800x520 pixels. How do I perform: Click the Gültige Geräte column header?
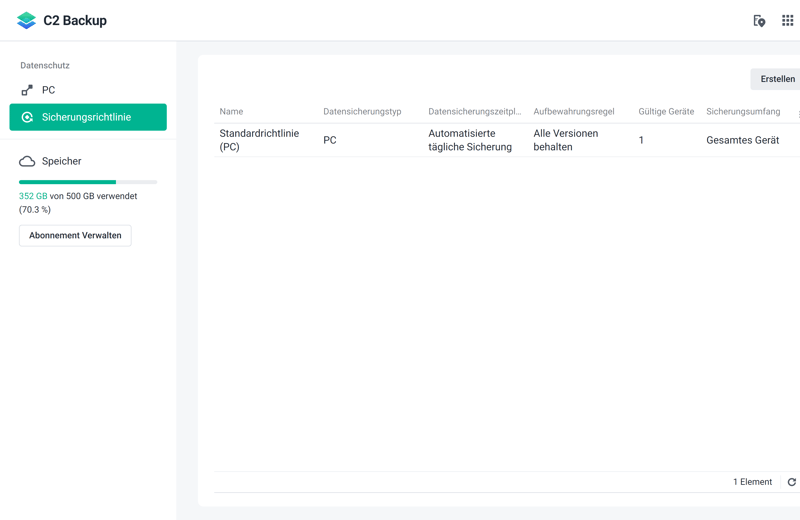(x=666, y=112)
